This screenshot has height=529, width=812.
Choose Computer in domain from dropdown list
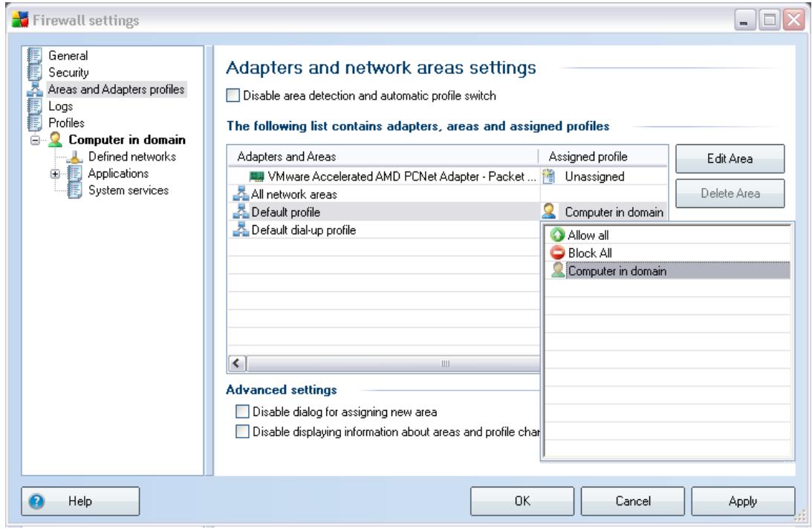pos(668,270)
